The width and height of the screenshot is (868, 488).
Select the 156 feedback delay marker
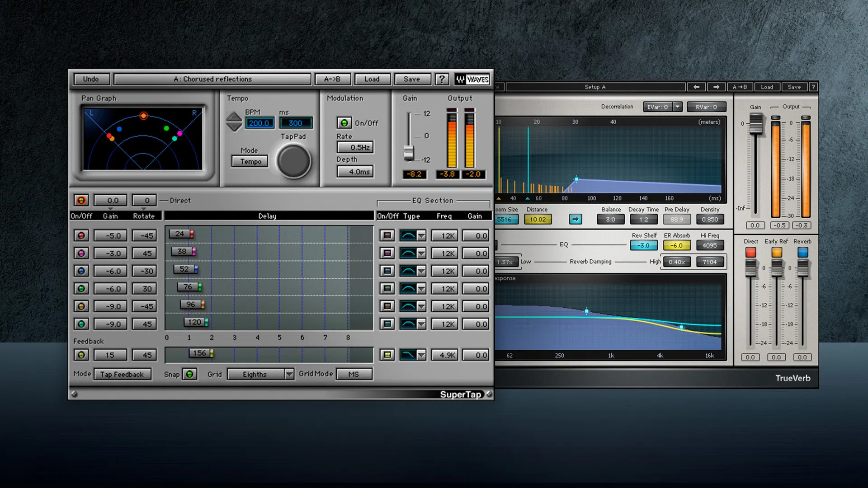coord(201,353)
